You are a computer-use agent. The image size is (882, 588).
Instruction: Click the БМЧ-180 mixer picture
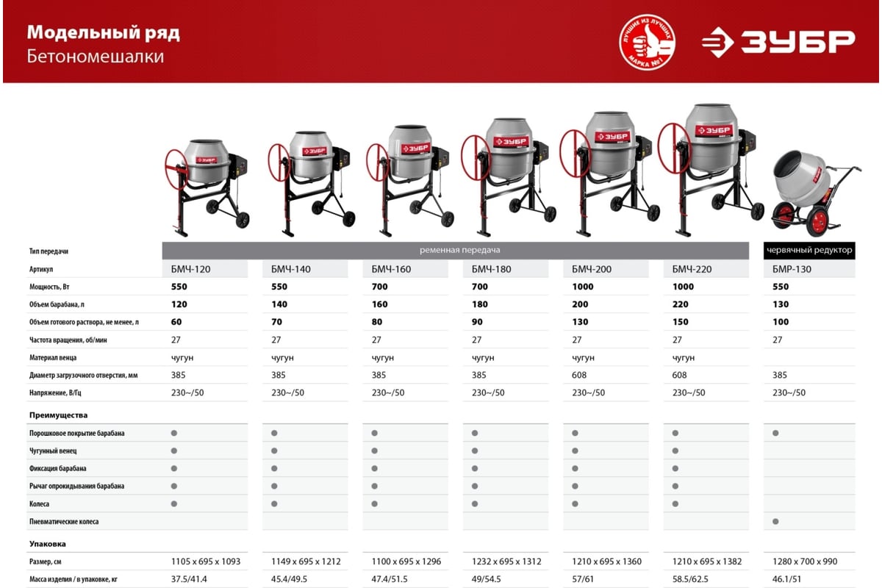pyautogui.click(x=507, y=175)
